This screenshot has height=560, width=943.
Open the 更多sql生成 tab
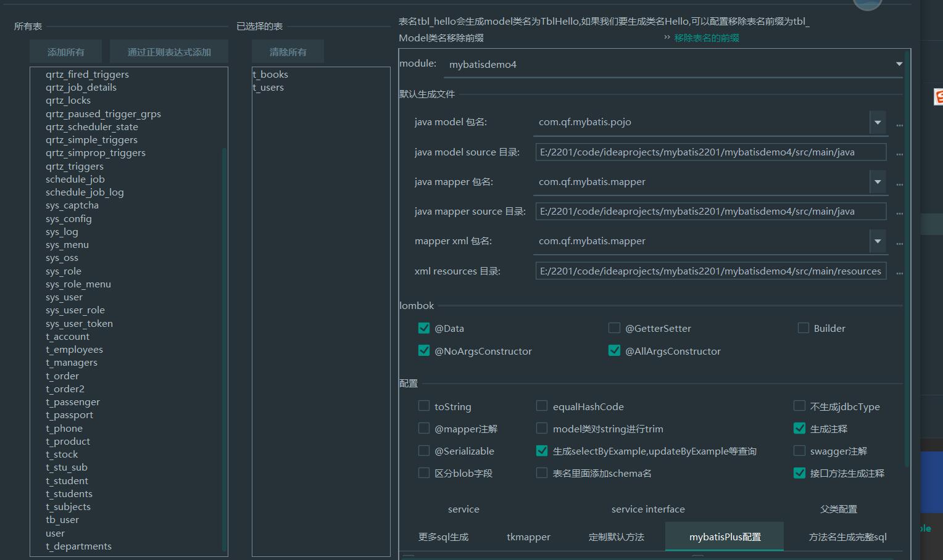443,537
